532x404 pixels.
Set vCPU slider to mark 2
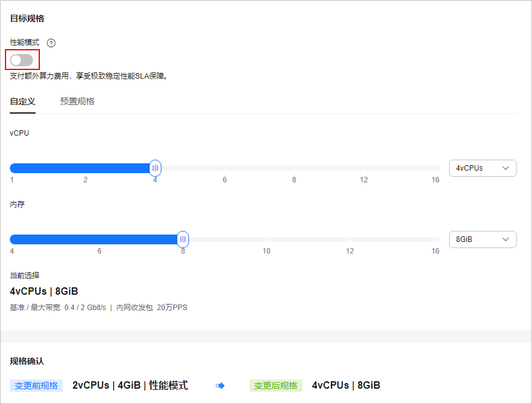tap(85, 168)
